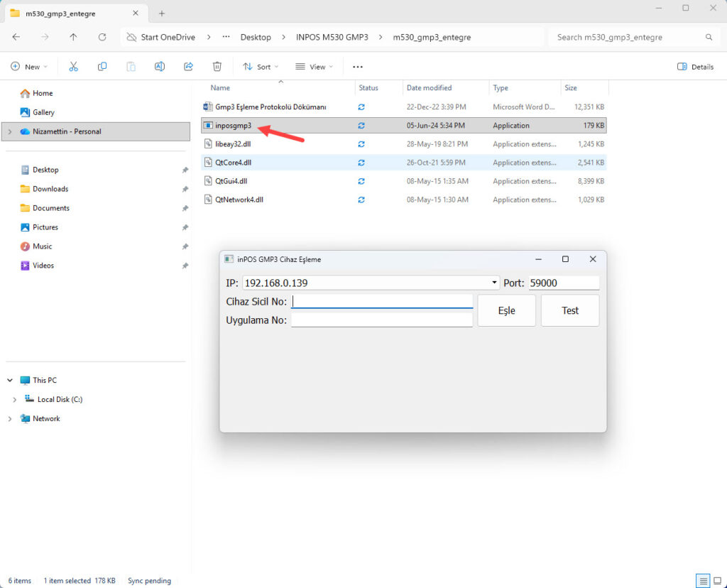Open Downloads folder in sidebar

click(x=50, y=189)
